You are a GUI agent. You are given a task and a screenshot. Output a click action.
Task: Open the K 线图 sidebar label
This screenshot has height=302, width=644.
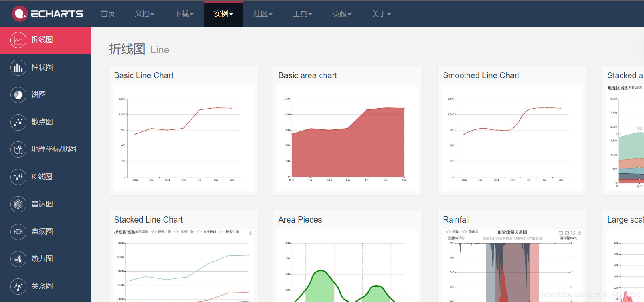click(x=42, y=177)
